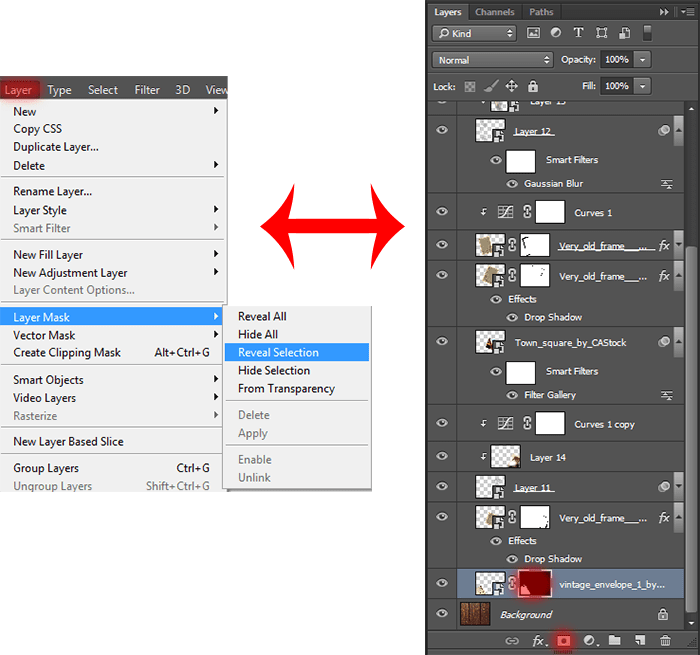This screenshot has height=655, width=700.
Task: Lock position move icon
Action: (x=512, y=86)
